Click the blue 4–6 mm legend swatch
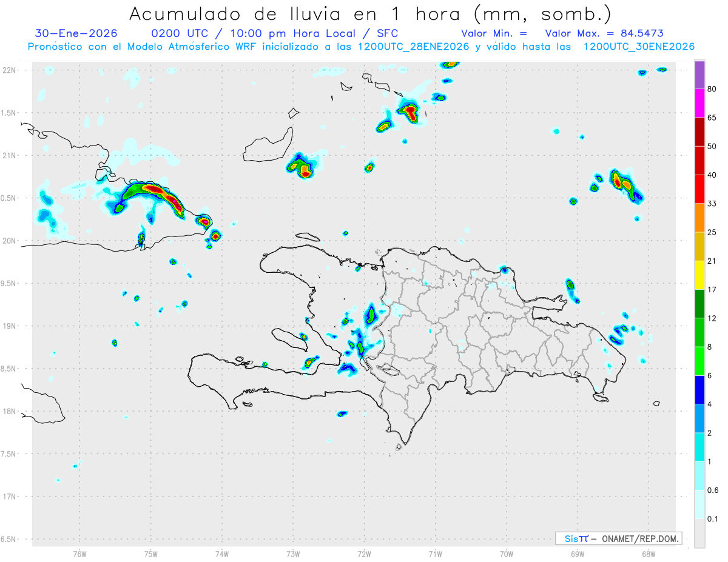The width and height of the screenshot is (728, 562). 699,390
